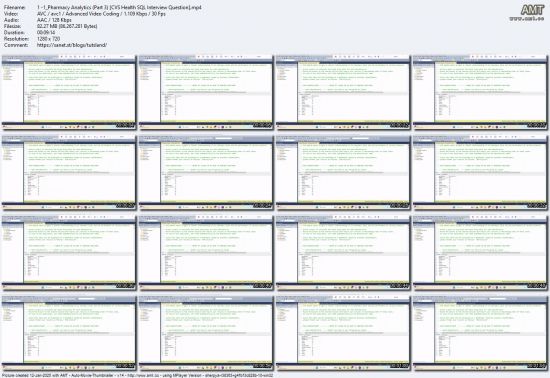Click the duration value 00:09:14
The height and width of the screenshot is (378, 550).
46,33
